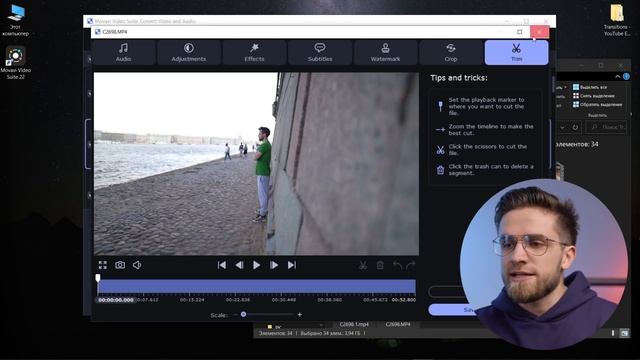Click 'Выделить все' in Explorer window
The image size is (640, 360).
590,87
